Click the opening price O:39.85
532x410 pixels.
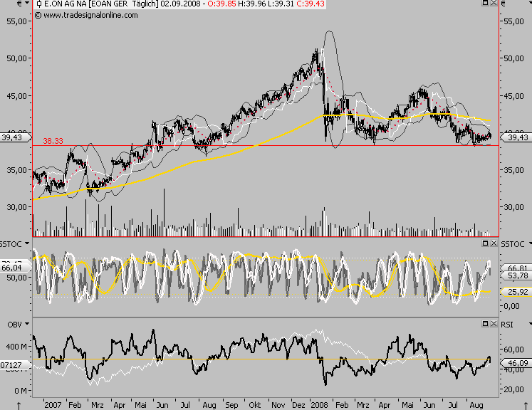221,4
